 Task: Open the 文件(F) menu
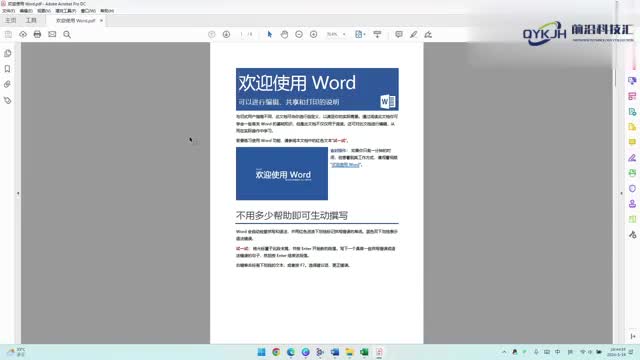(x=9, y=11)
